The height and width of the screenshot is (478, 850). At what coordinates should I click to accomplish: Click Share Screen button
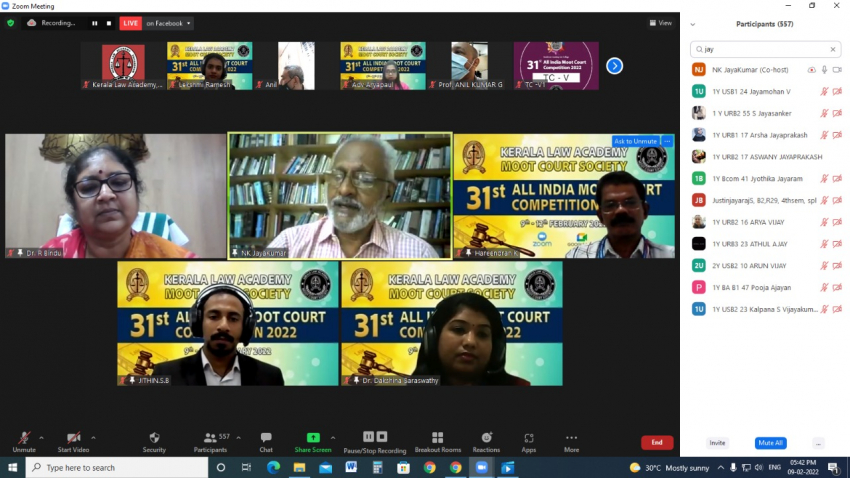[x=313, y=442]
